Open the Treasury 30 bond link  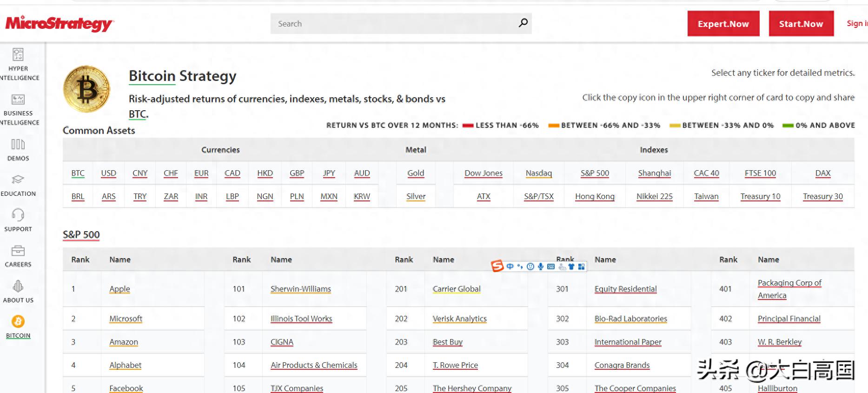(823, 196)
